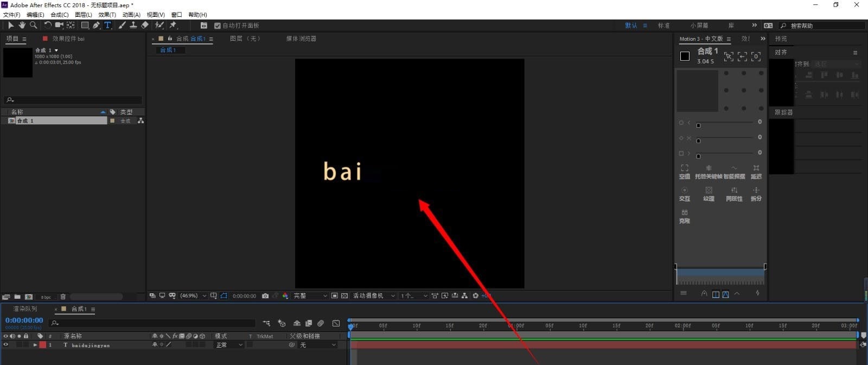Click the Motion 3 克隆 clone tool
This screenshot has height=365, width=868.
pyautogui.click(x=685, y=216)
